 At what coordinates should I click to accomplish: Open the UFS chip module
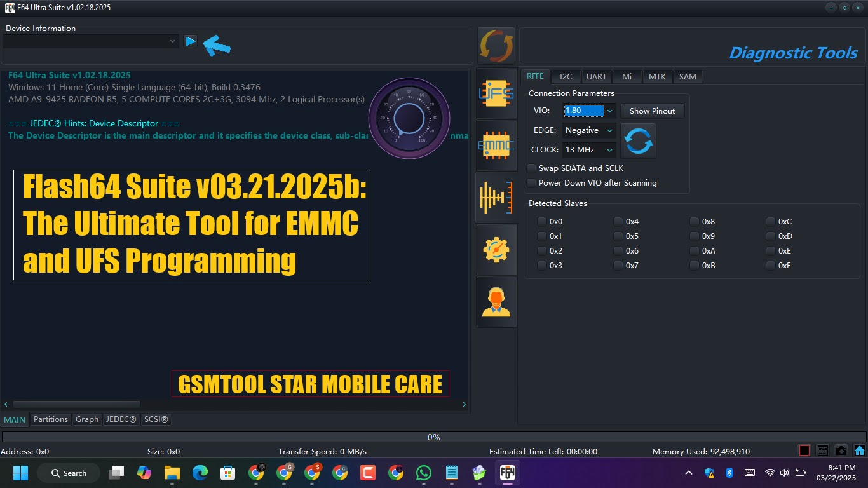click(x=496, y=94)
